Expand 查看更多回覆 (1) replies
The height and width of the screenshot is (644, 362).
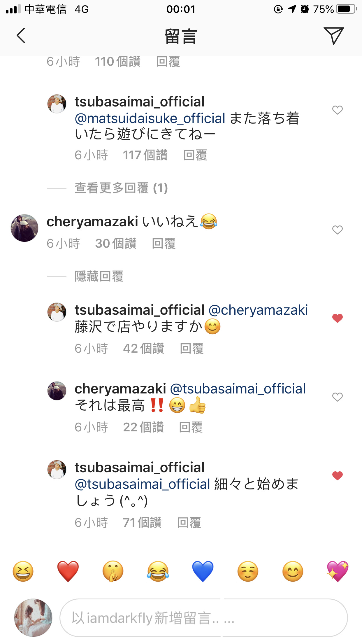121,188
